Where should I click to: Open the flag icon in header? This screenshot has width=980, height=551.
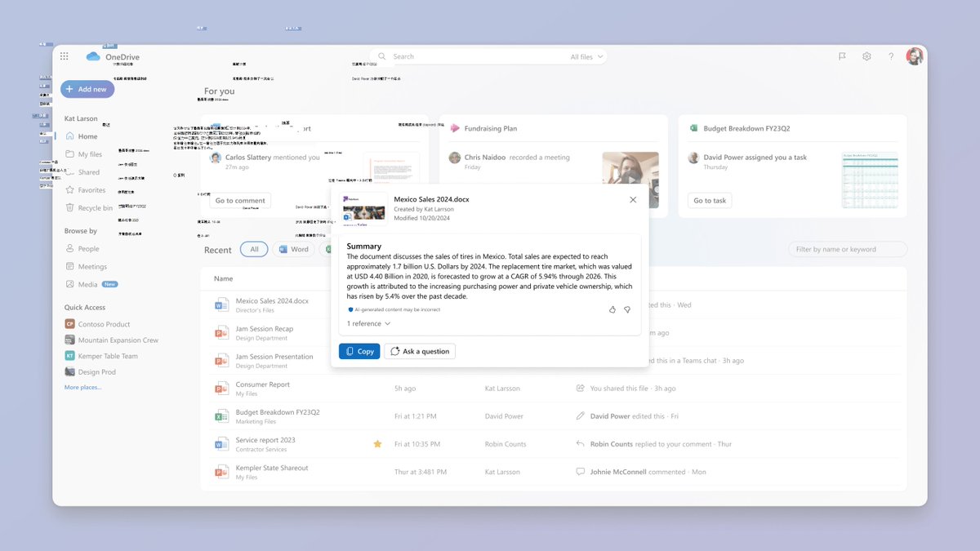point(842,56)
